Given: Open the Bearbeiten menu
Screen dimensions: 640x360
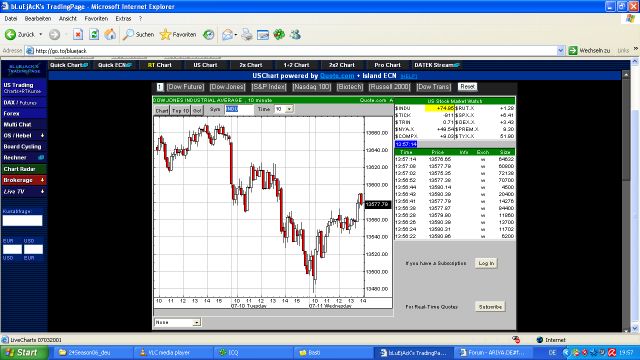Looking at the screenshot, I should (38, 19).
